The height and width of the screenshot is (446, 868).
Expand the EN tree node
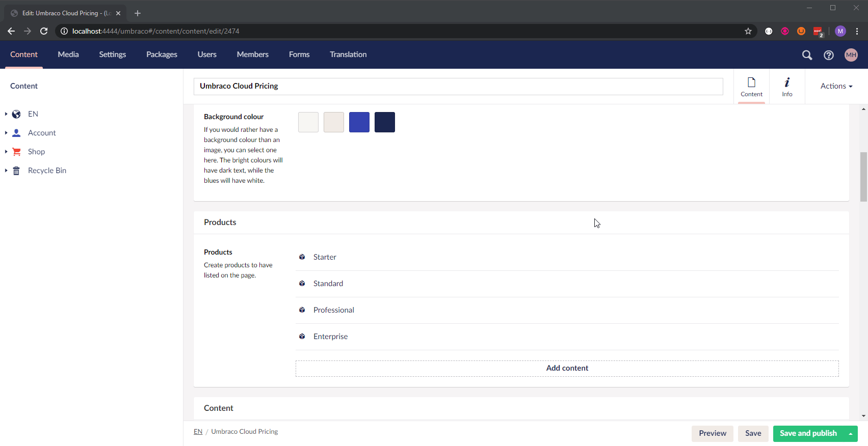coord(6,114)
